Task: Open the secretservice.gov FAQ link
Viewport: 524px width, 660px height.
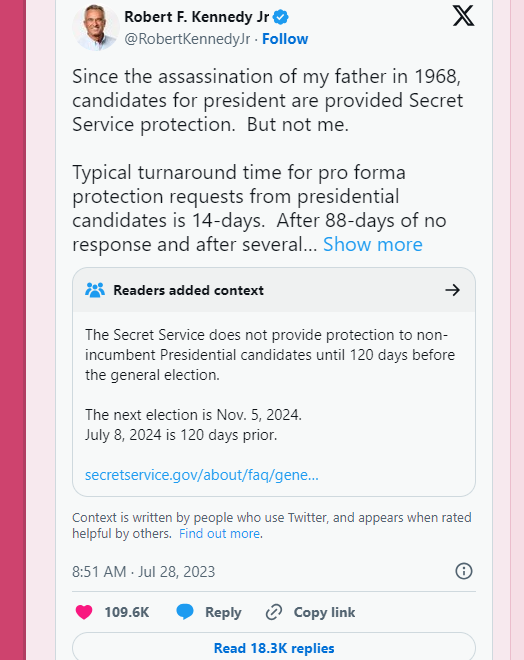Action: tap(202, 475)
